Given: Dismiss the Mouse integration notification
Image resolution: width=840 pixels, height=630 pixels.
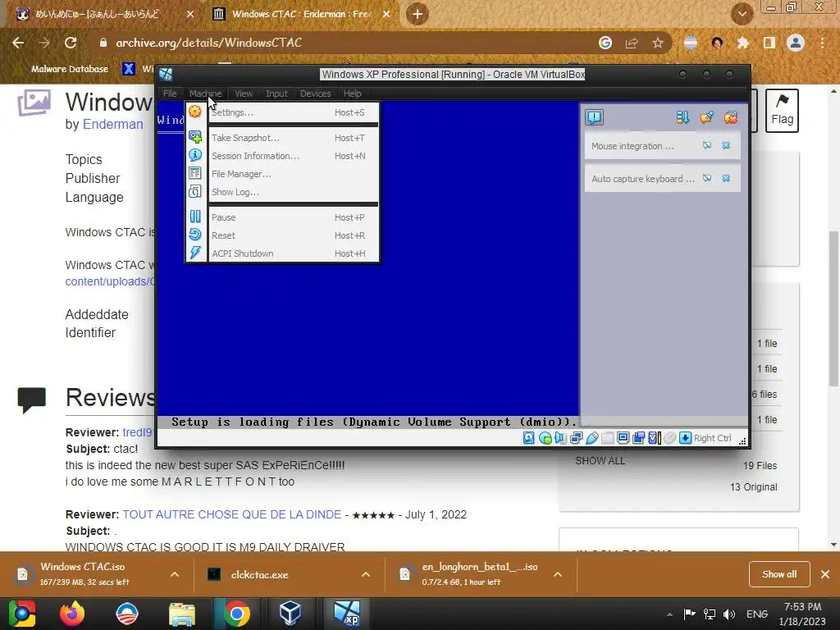Looking at the screenshot, I should (726, 145).
